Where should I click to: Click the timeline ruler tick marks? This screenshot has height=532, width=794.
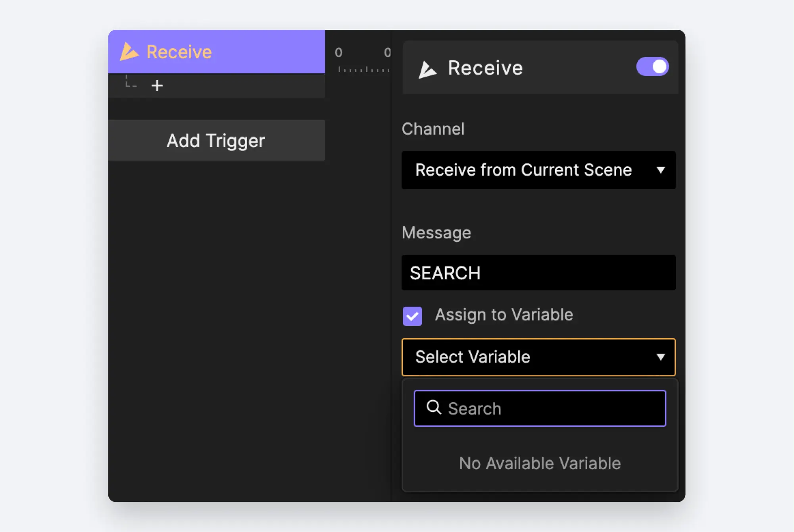363,70
